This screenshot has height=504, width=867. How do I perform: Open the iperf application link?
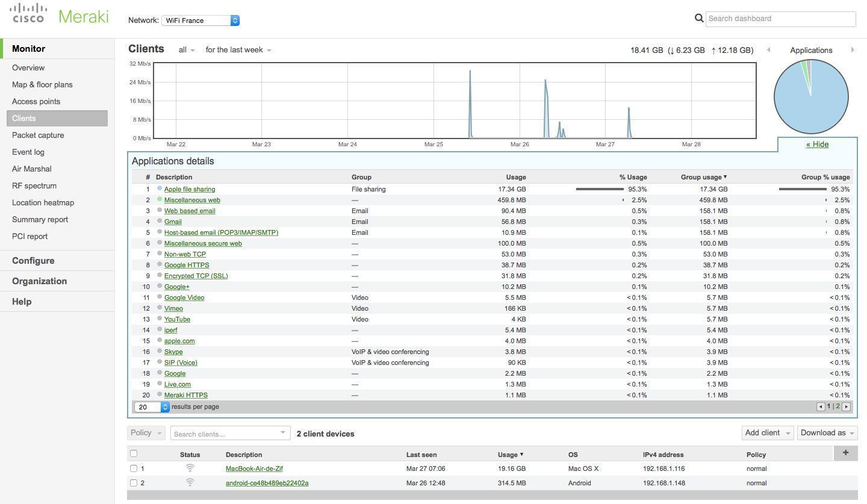(171, 330)
